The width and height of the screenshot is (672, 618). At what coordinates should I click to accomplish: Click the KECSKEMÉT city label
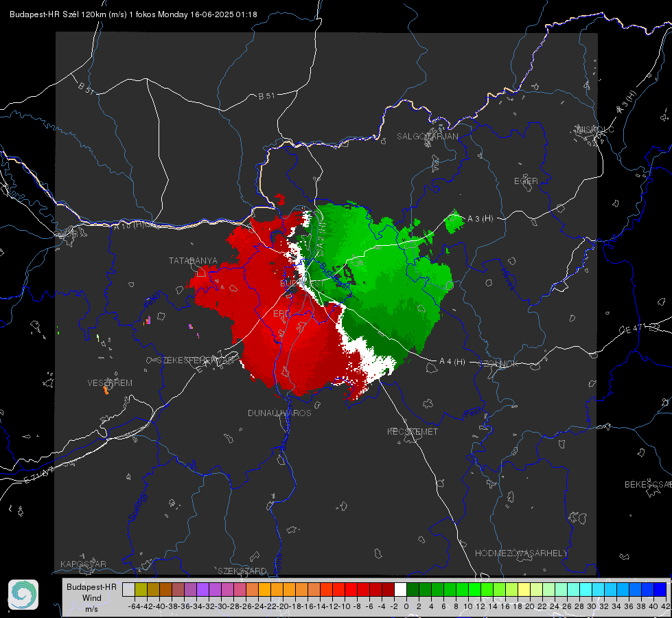tap(413, 431)
